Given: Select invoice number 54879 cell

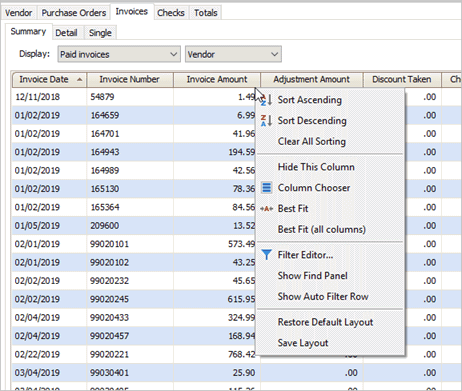Looking at the screenshot, I should (x=130, y=97).
